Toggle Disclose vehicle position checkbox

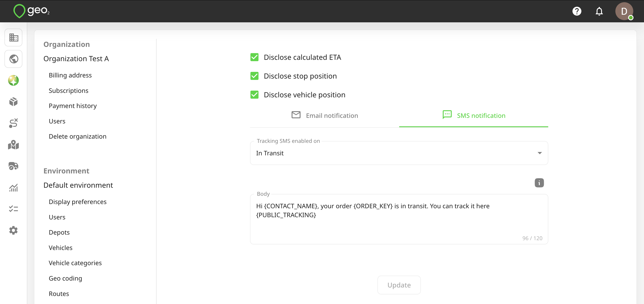(254, 95)
